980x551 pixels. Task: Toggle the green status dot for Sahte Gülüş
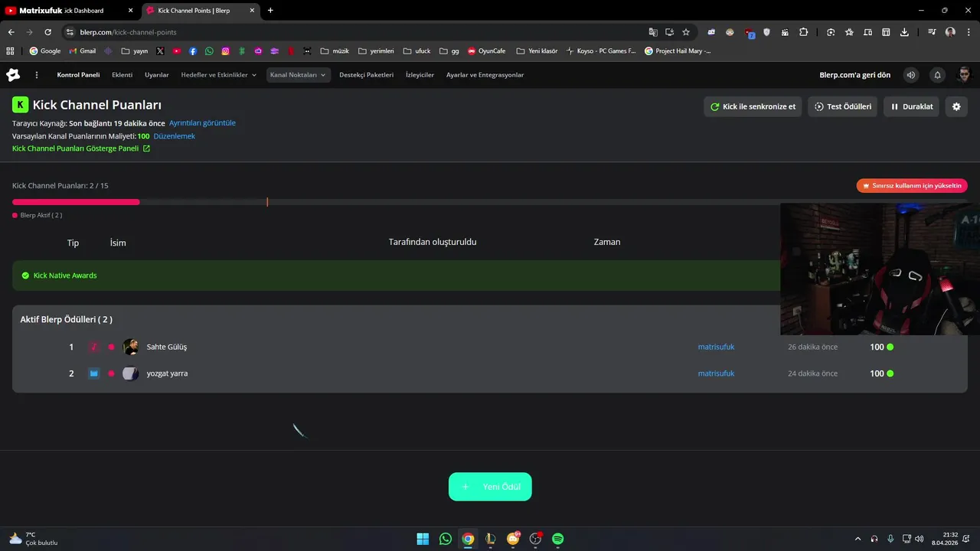(890, 347)
